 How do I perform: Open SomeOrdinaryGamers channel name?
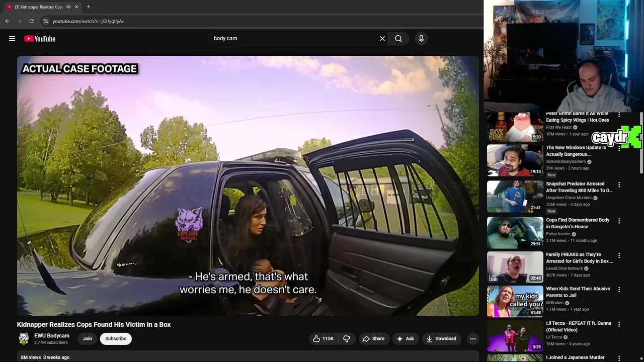[566, 162]
